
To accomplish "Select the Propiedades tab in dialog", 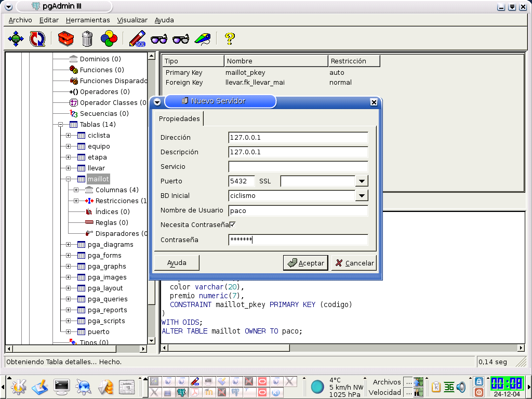I will pyautogui.click(x=179, y=119).
